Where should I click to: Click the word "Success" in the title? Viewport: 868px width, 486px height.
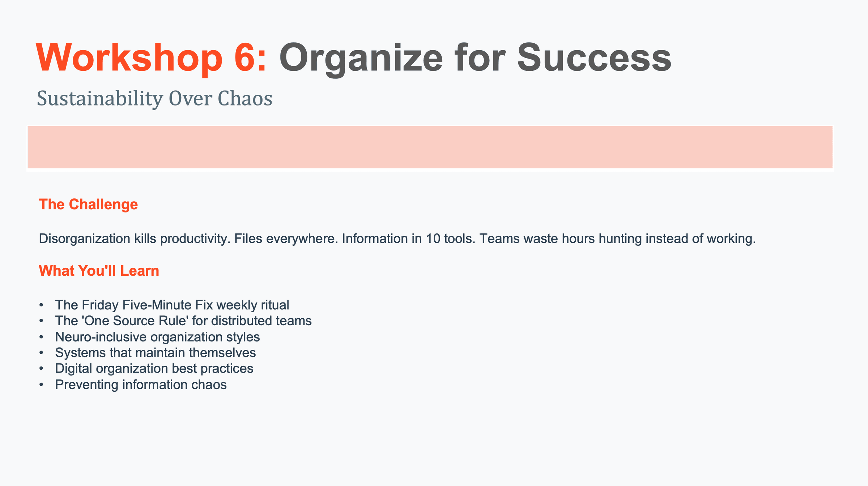tap(594, 58)
